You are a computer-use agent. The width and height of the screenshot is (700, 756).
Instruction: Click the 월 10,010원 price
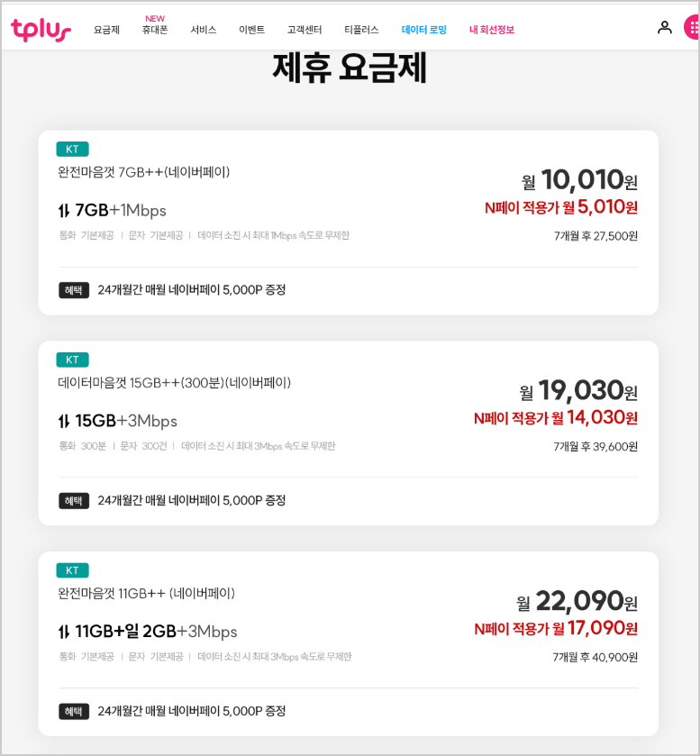(x=579, y=180)
